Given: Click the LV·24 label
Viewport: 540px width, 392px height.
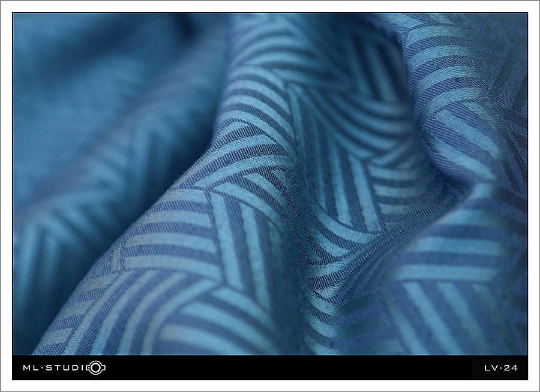Looking at the screenshot, I should [500, 368].
